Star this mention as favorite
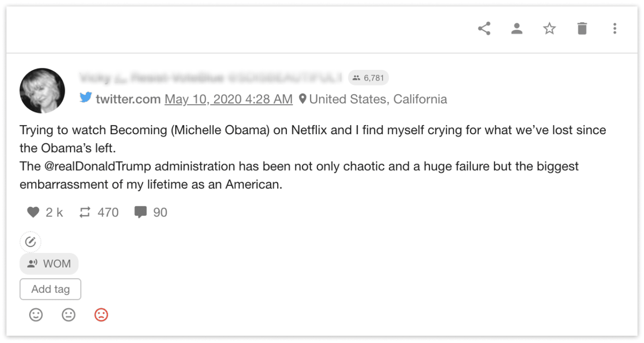This screenshot has height=343, width=644. tap(549, 29)
